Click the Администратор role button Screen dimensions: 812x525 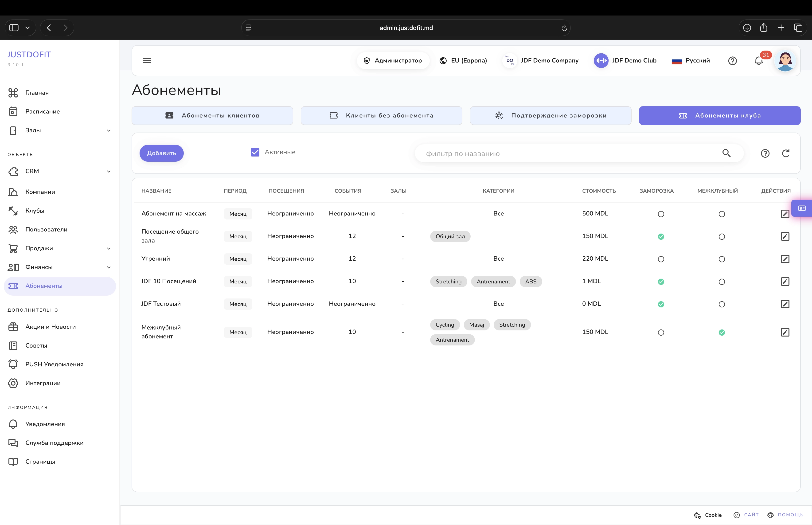(x=393, y=61)
